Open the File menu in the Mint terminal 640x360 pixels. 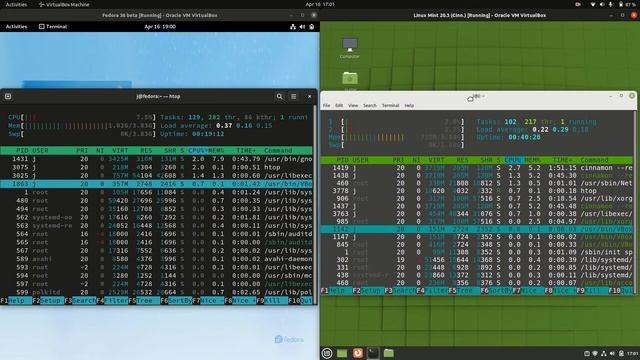coord(327,105)
